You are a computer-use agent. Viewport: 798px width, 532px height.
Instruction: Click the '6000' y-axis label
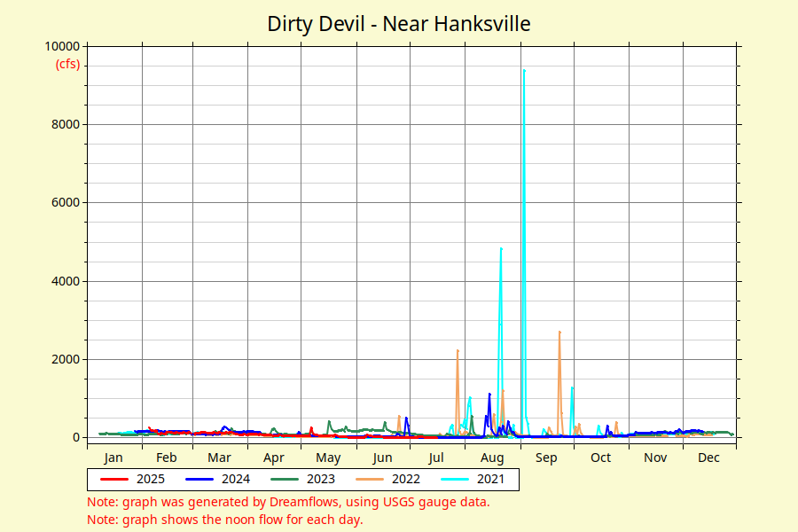click(x=66, y=203)
